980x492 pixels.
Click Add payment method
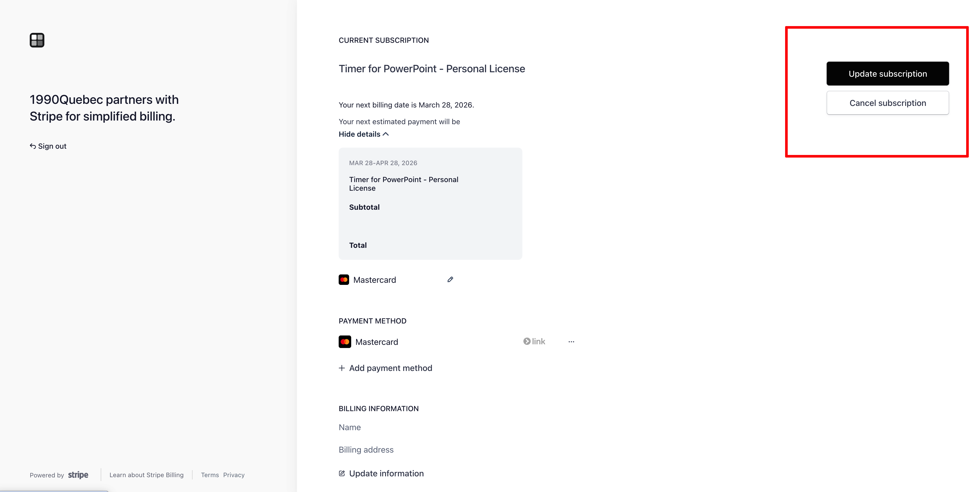390,368
